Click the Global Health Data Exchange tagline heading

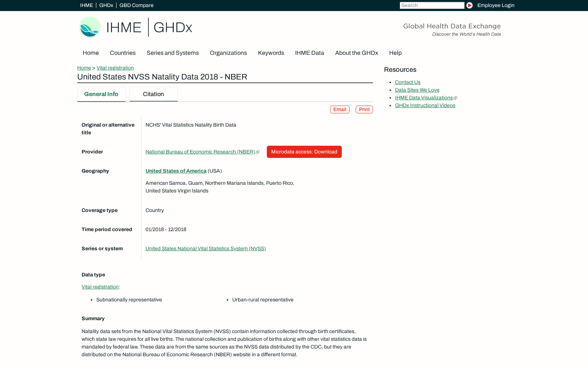452,26
